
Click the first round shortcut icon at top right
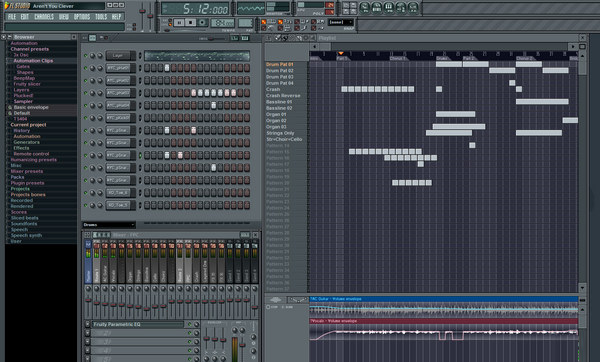pyautogui.click(x=365, y=7)
